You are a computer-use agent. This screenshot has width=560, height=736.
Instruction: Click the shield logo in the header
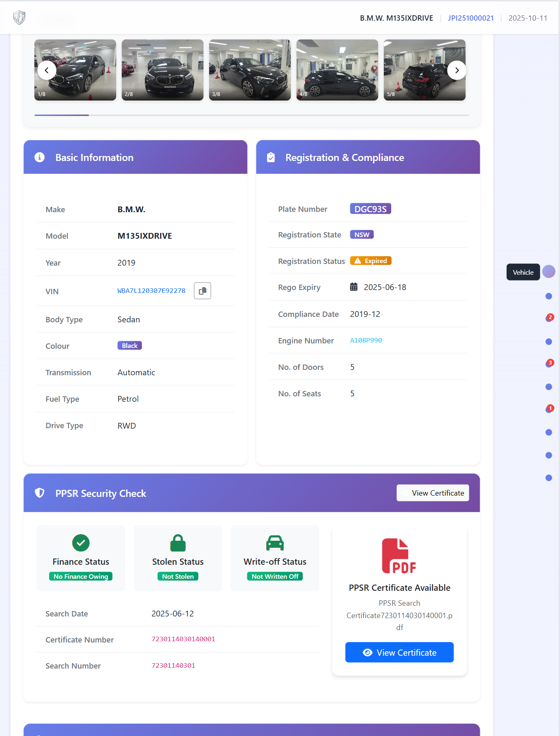pyautogui.click(x=19, y=18)
